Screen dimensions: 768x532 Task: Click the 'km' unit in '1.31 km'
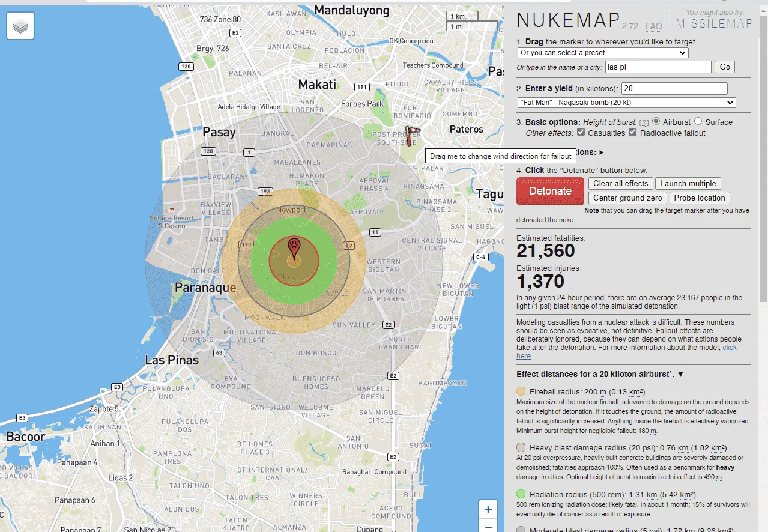point(653,495)
